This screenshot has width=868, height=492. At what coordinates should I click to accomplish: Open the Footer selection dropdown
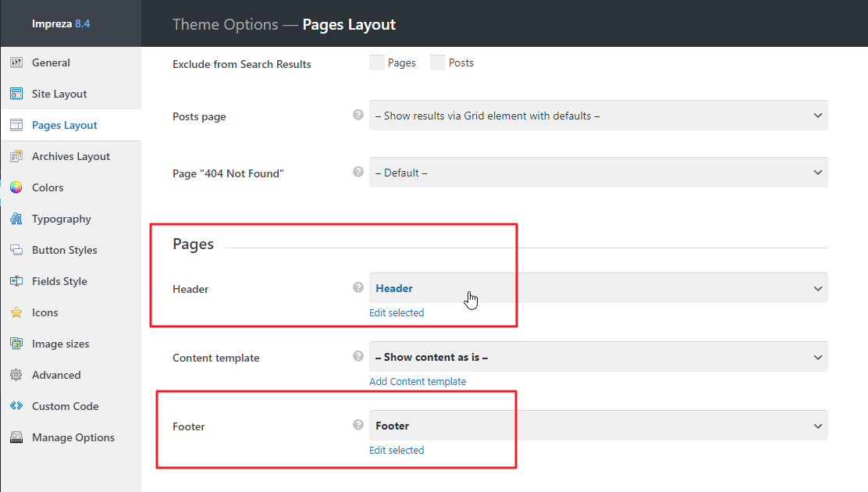point(598,426)
